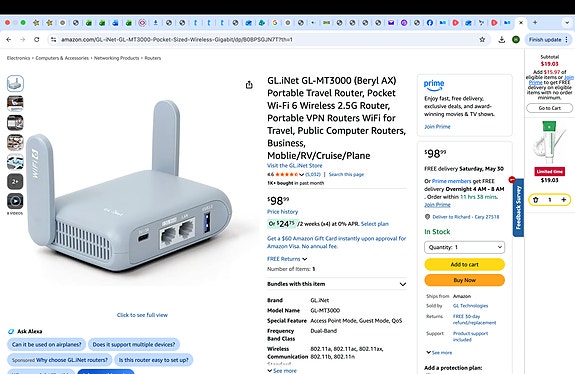The width and height of the screenshot is (575, 374).
Task: Click the cart sidebar product thumbnail
Action: pos(549,143)
